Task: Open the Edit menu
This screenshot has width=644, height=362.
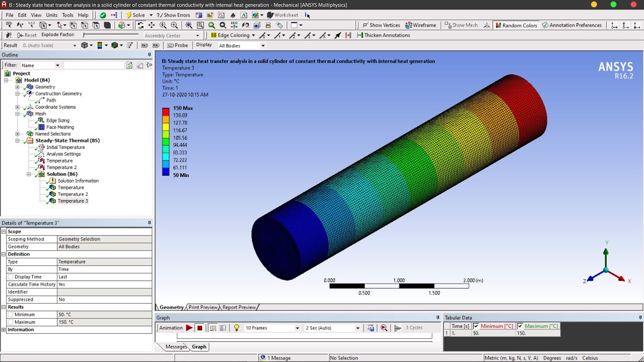Action: [22, 15]
